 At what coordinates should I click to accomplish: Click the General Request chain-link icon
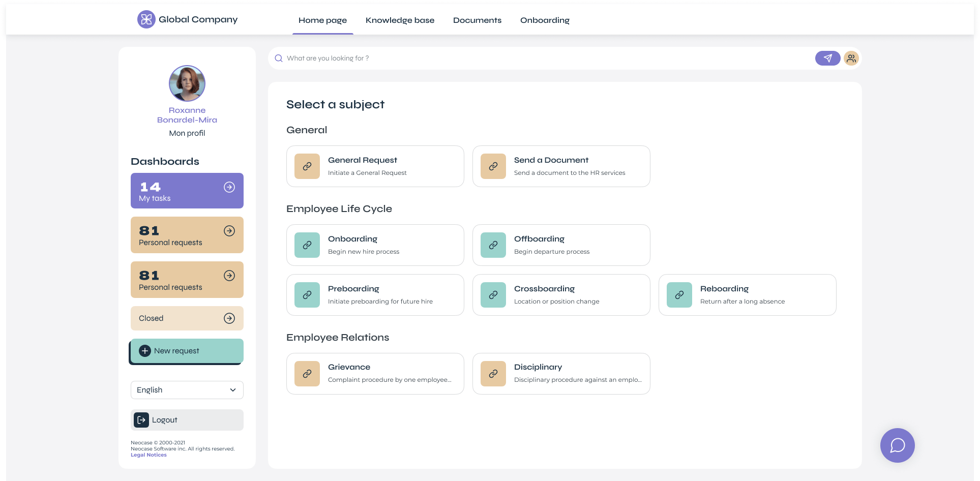(x=307, y=166)
